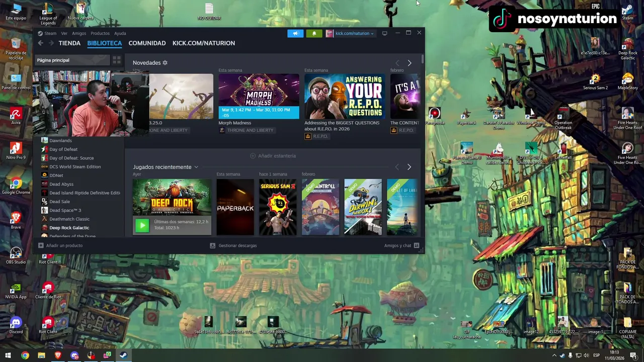Image resolution: width=644 pixels, height=362 pixels.
Task: Select NVIDIA App desktop icon
Action: click(x=16, y=290)
